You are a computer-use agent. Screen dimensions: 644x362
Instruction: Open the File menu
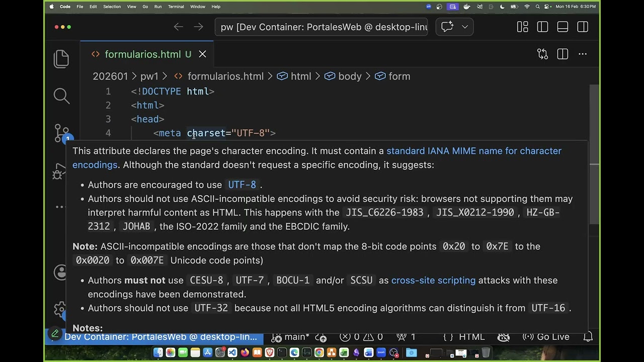[x=80, y=7]
